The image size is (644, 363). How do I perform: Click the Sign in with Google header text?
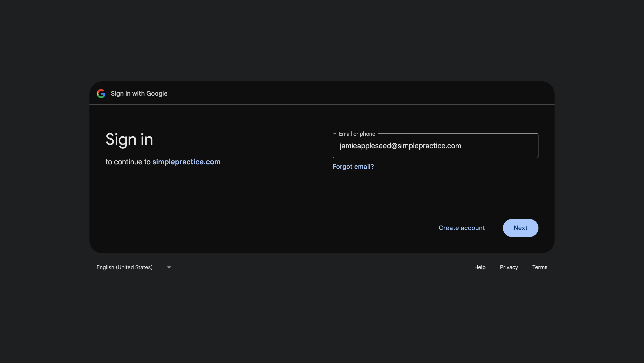pyautogui.click(x=139, y=93)
